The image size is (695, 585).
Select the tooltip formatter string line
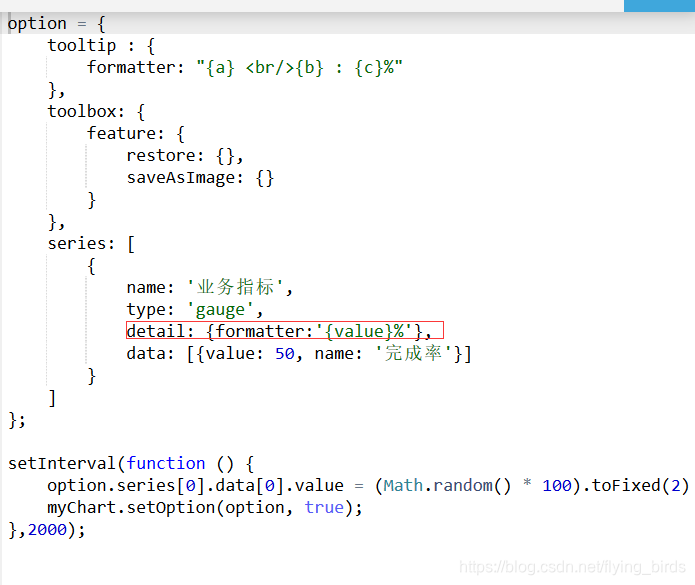tap(245, 68)
